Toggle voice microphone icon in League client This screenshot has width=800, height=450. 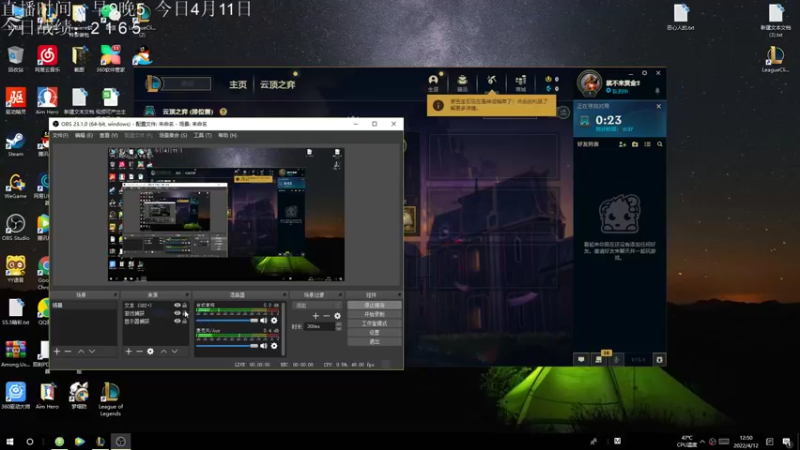[616, 360]
